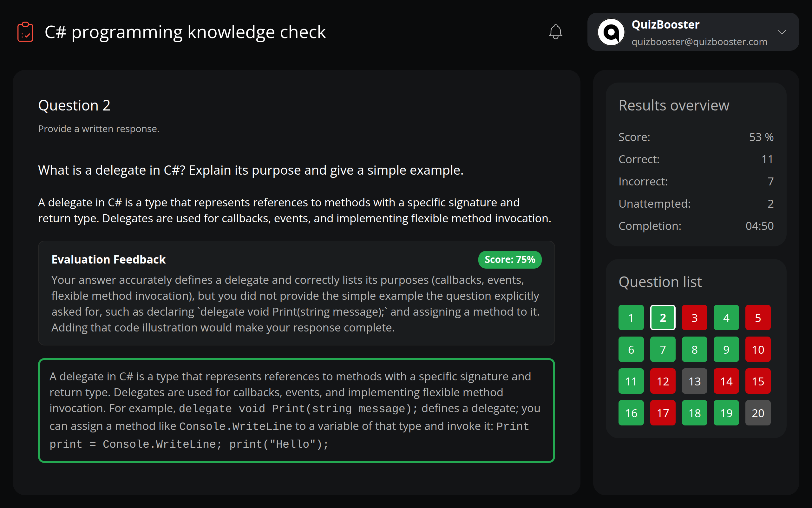Go to question 3
Screen dimensions: 812x508
695,317
